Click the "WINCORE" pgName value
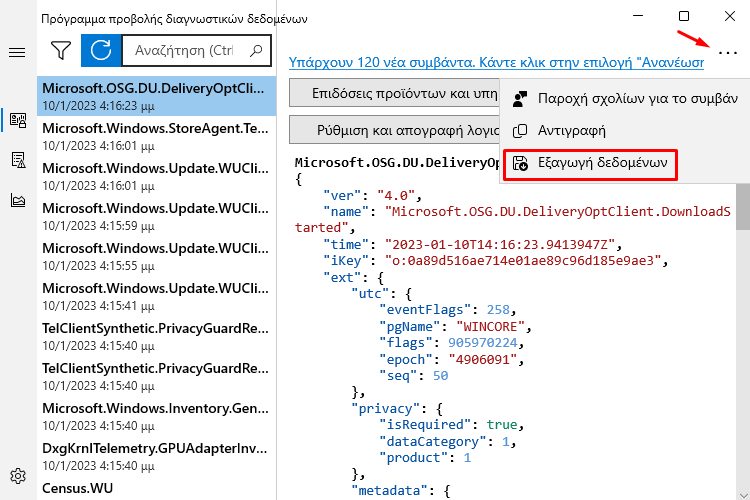 pyautogui.click(x=490, y=327)
